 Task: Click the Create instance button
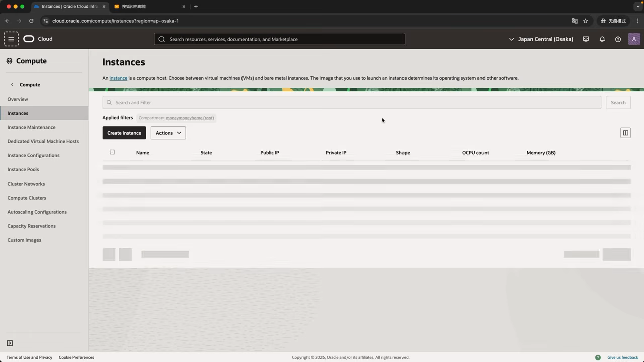pyautogui.click(x=124, y=133)
